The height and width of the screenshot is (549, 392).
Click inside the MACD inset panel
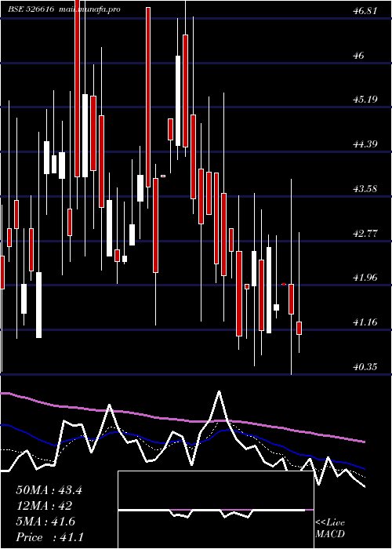coord(216,510)
